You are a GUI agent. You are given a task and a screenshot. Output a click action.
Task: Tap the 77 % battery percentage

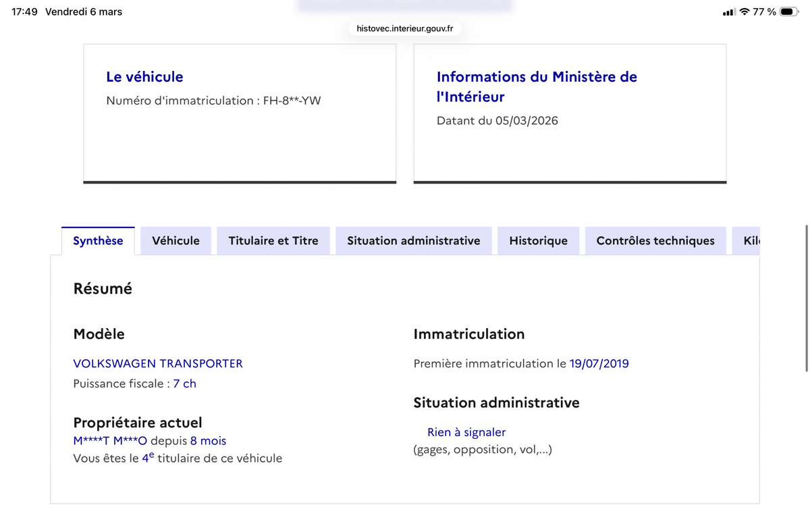765,11
